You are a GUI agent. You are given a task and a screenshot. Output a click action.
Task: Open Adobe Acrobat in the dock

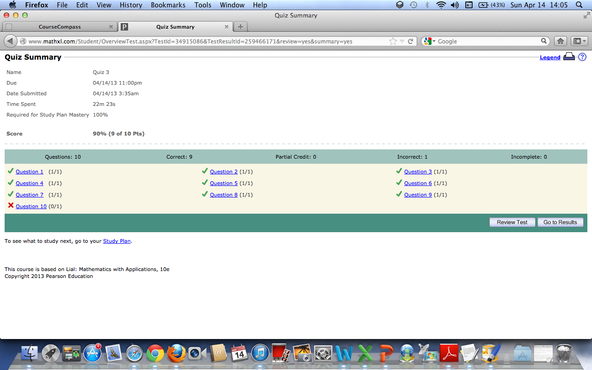click(449, 354)
